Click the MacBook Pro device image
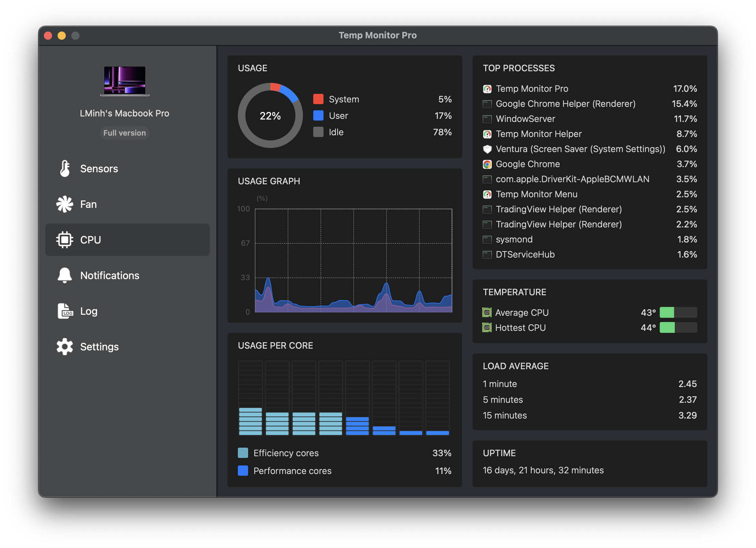This screenshot has height=548, width=756. coord(125,81)
